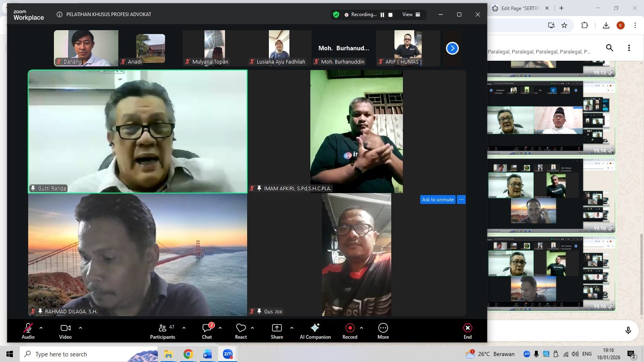Screen dimensions: 644x362
Task: Click the Ask to unmute button
Action: point(438,200)
